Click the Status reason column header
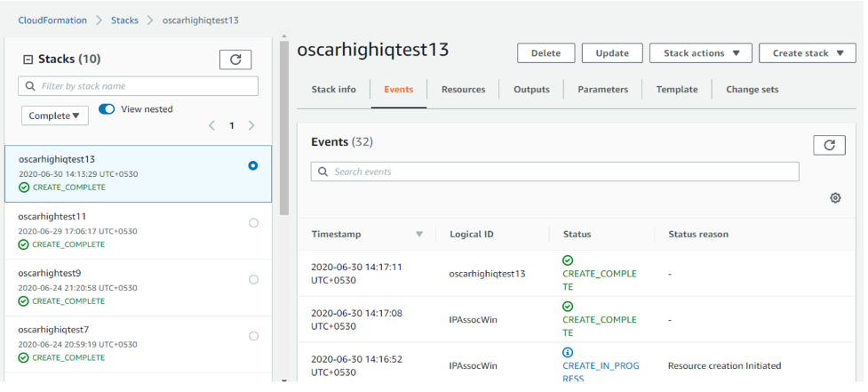Screen dimensions: 868x392 pyautogui.click(x=698, y=234)
